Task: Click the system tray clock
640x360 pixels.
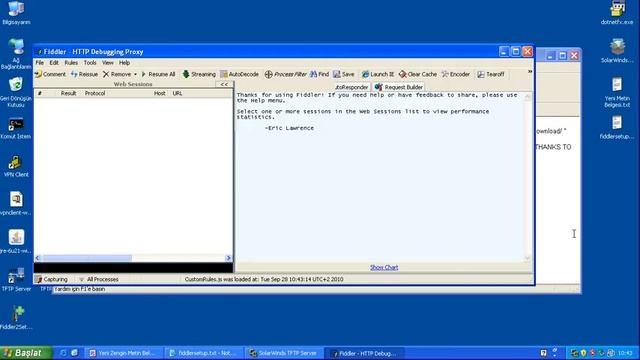Action: tap(625, 353)
